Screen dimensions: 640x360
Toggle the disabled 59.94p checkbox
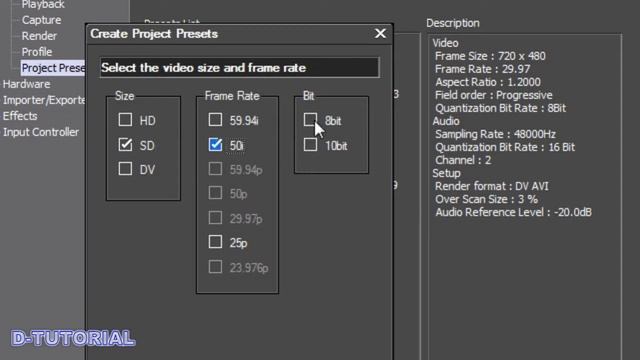(215, 169)
